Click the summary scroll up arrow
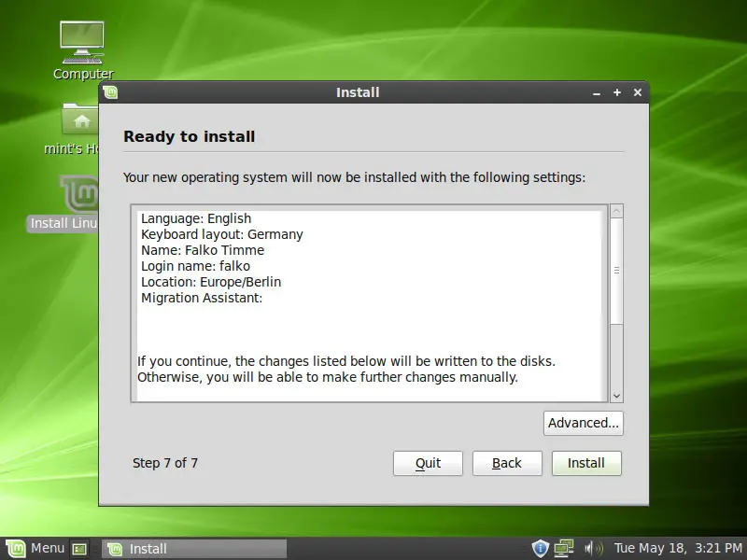 tap(616, 211)
